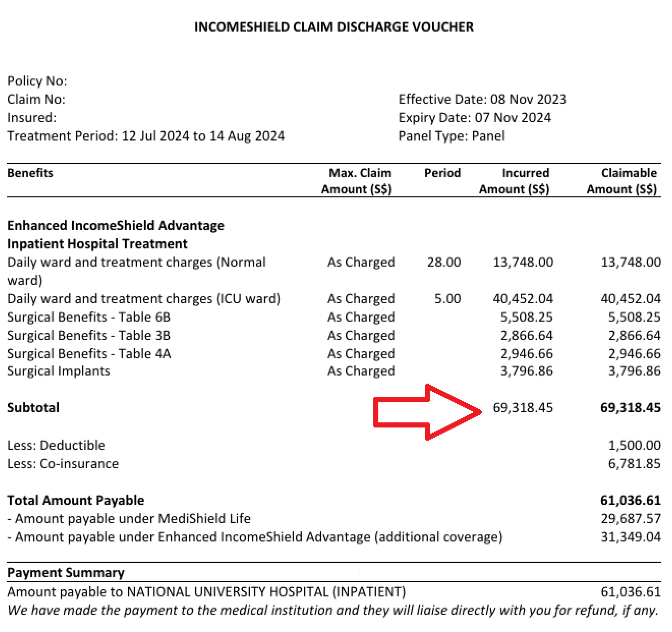The image size is (672, 632).
Task: Click claimable amount 3,796.86
Action: click(x=634, y=371)
